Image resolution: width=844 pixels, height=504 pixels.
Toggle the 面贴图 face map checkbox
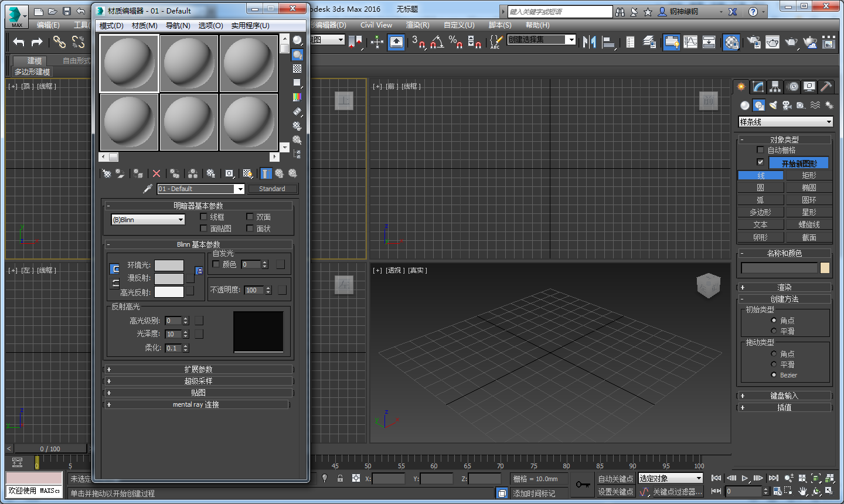point(204,229)
